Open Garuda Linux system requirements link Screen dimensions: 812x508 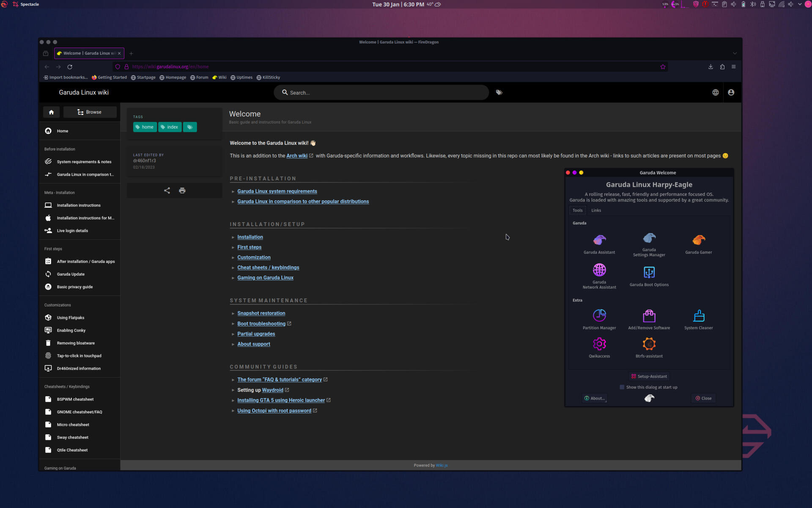pyautogui.click(x=277, y=191)
